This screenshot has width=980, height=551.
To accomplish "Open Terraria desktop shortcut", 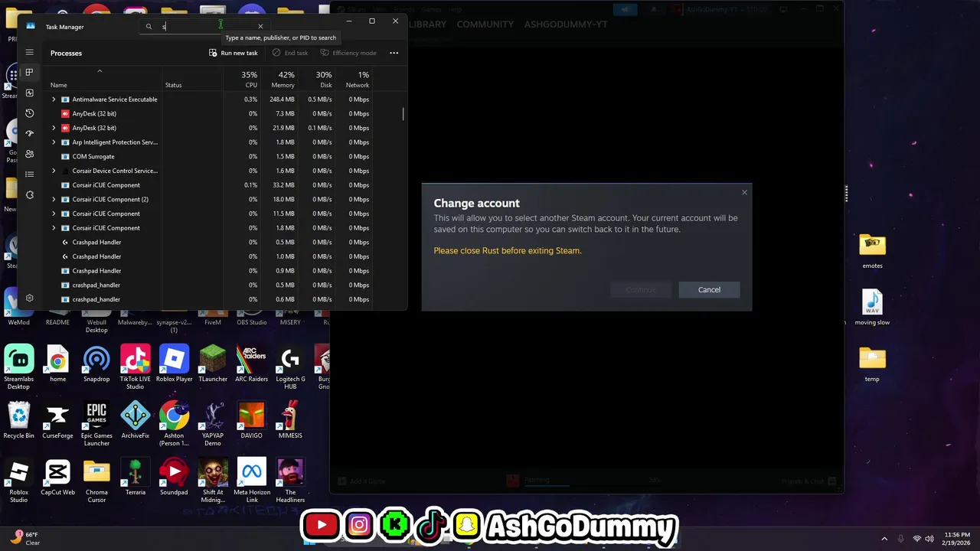I will (x=136, y=477).
